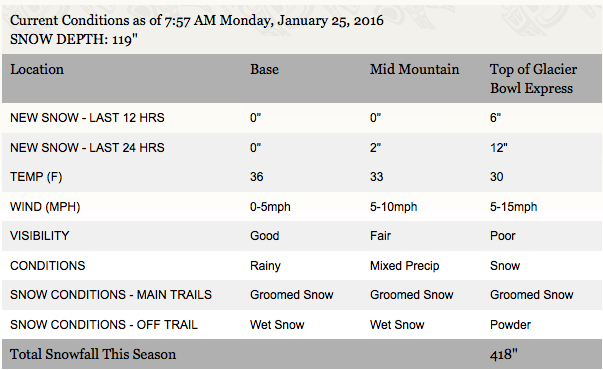Select the Total Snowfall This Season label
The width and height of the screenshot is (603, 370).
click(x=93, y=354)
